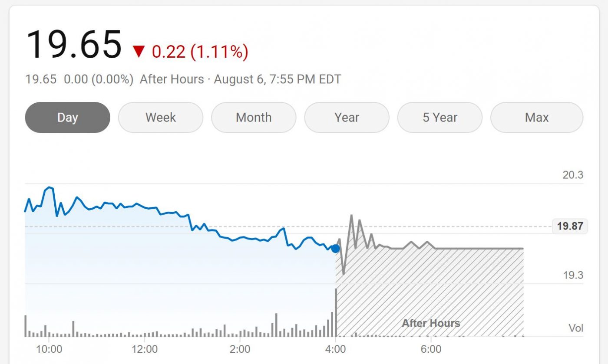Switch to the 5 Year tab
Image resolution: width=608 pixels, height=364 pixels.
(440, 117)
